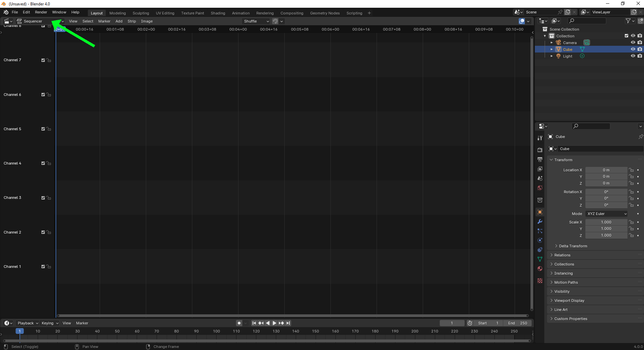Switch to the Geometry Nodes workspace tab
Viewport: 644px width, 350px height.
[x=325, y=13]
